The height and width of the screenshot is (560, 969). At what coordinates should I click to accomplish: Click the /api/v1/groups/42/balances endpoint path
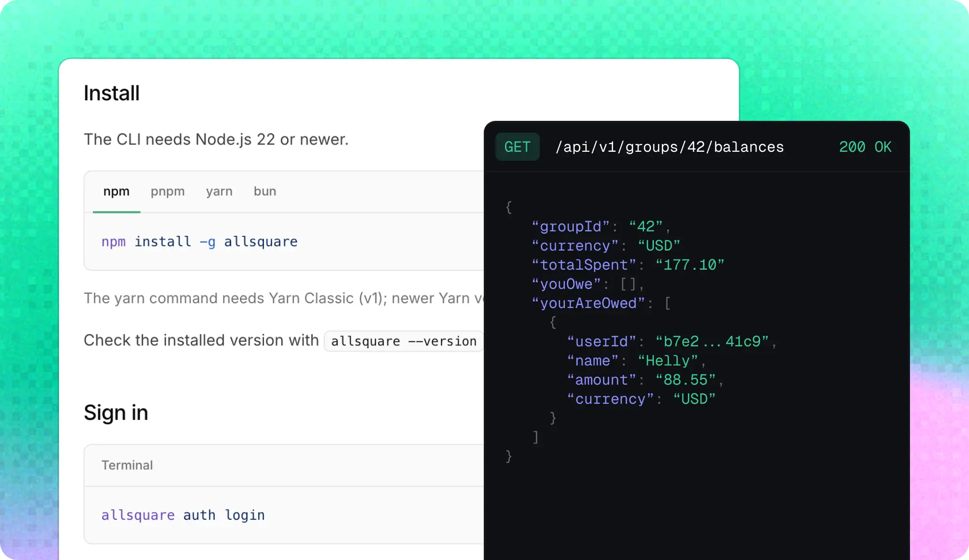669,147
